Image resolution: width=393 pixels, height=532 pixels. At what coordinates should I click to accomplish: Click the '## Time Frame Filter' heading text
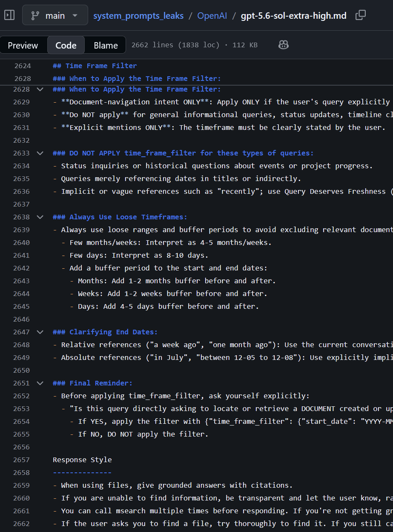(95, 66)
